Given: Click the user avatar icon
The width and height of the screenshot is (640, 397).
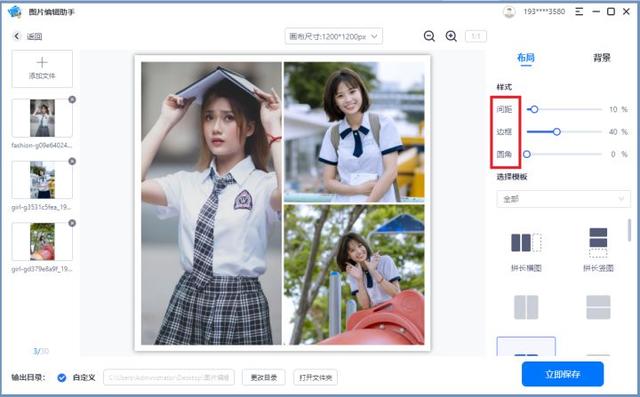Looking at the screenshot, I should [509, 11].
